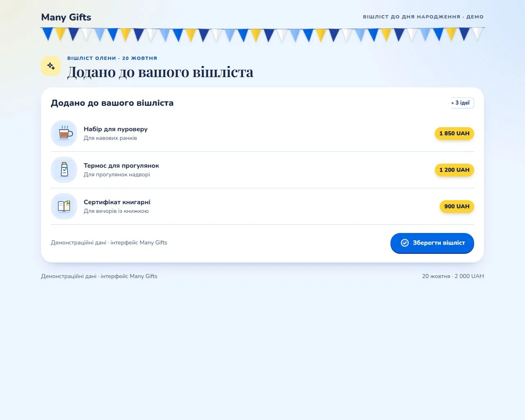Screen dimensions: 525x420
Task: Select the Набір для пуроверу item title
Action: (x=116, y=129)
